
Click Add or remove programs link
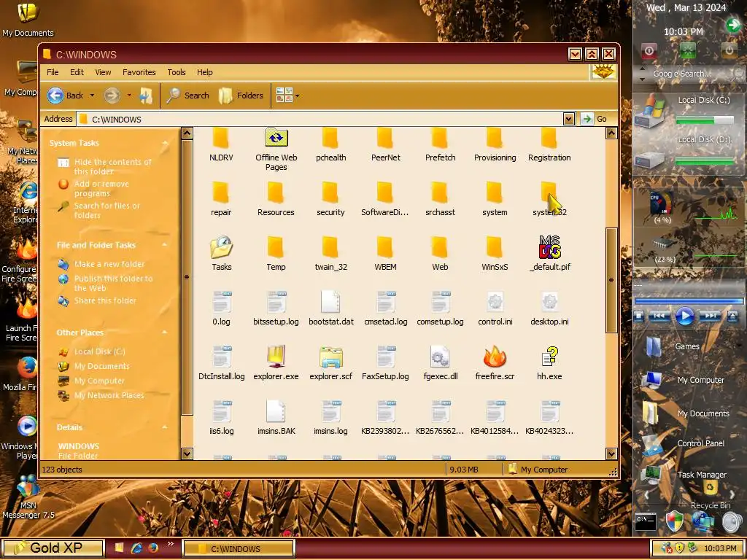pyautogui.click(x=101, y=189)
